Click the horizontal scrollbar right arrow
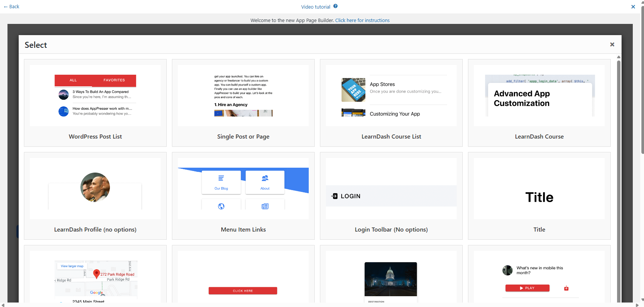Viewport: 644px width, 307px height. tap(637, 305)
